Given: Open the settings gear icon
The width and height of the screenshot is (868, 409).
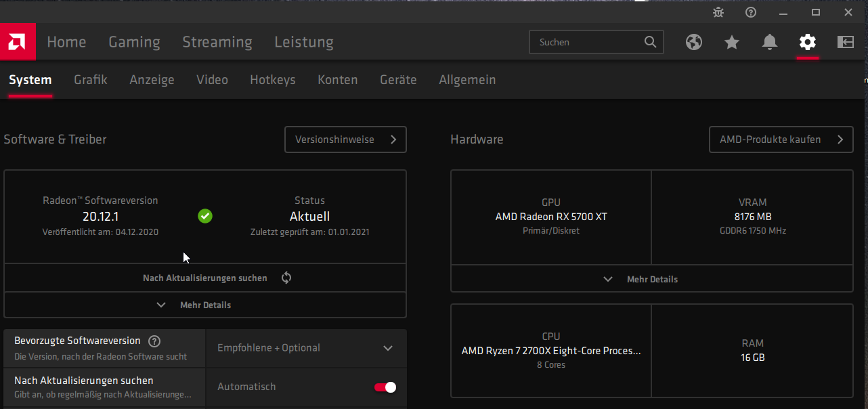Looking at the screenshot, I should click(807, 42).
